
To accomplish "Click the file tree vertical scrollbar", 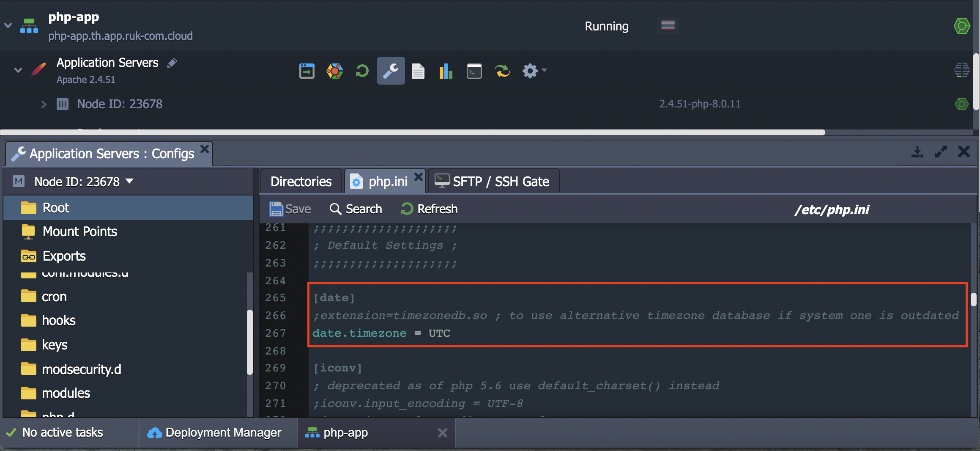I will (x=250, y=342).
